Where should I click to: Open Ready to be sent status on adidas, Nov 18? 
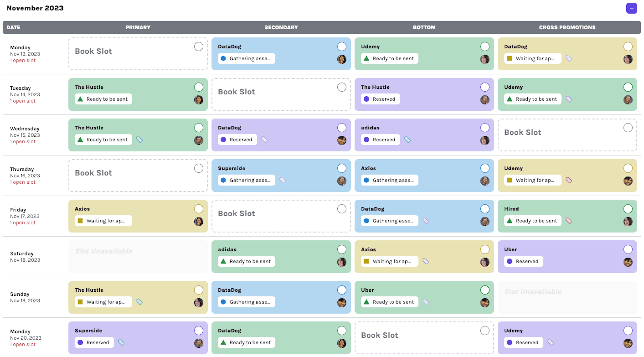[x=246, y=261]
